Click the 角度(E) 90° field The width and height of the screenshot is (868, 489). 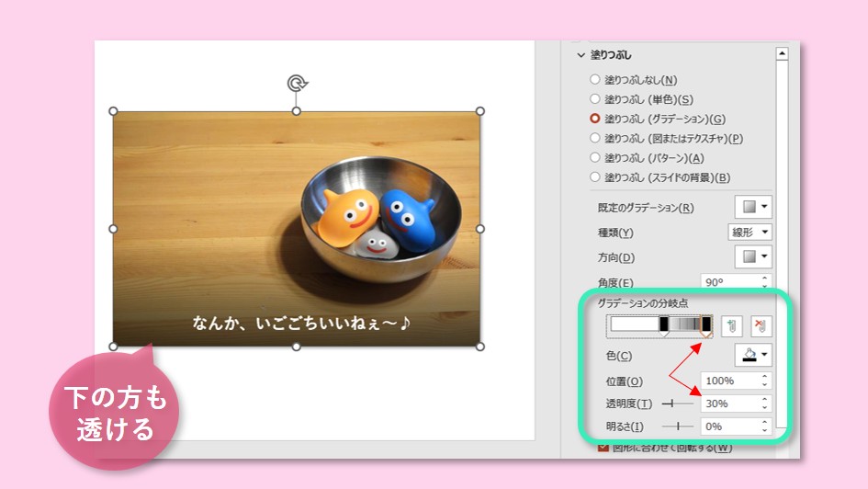tap(729, 282)
